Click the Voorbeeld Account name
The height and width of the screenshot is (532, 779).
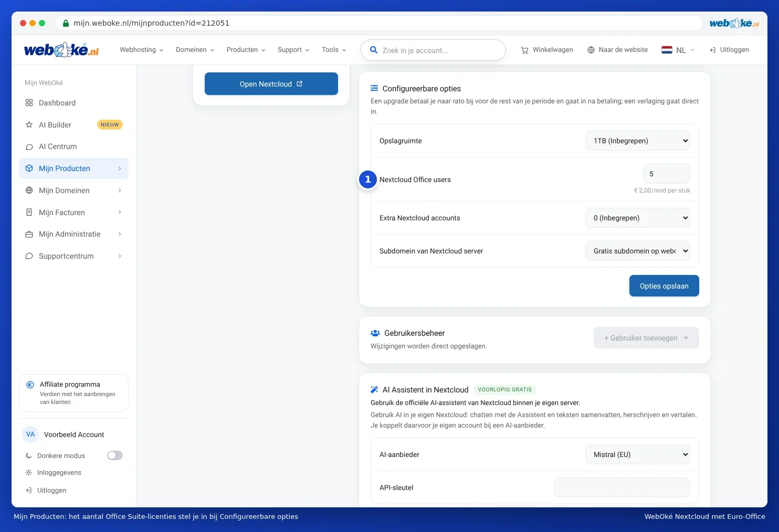74,434
